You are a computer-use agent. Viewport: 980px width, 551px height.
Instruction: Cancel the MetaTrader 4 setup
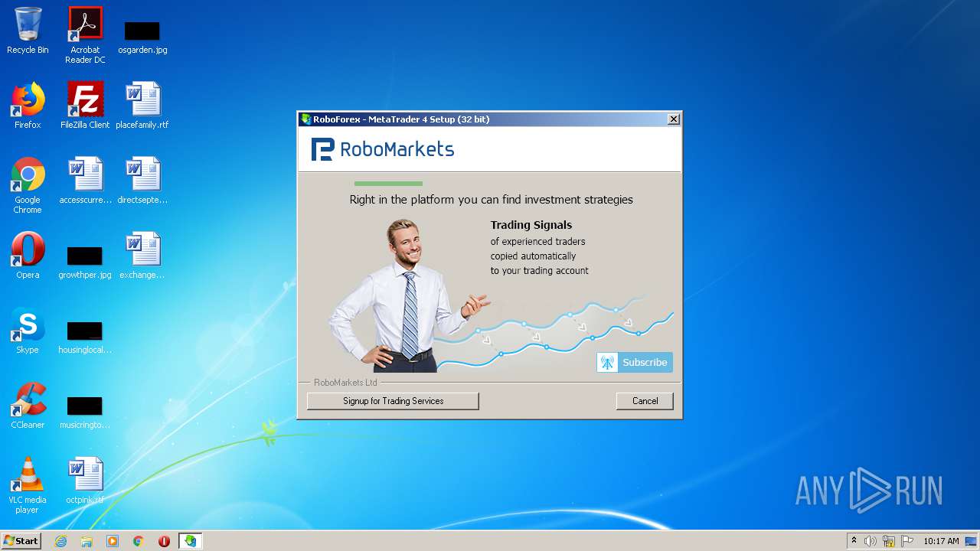point(645,401)
